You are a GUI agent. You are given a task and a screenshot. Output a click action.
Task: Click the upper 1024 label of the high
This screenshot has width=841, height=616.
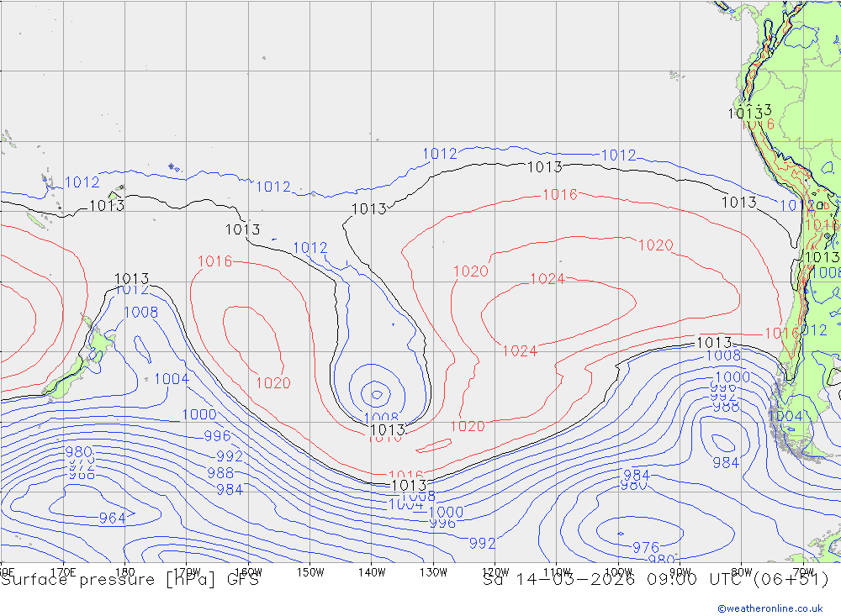coord(547,279)
